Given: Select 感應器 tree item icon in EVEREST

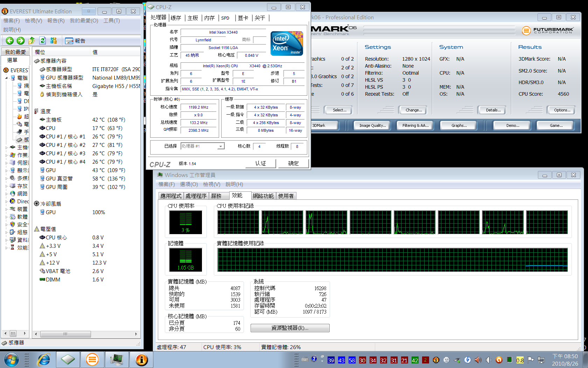Looking at the screenshot, I should [20, 140].
